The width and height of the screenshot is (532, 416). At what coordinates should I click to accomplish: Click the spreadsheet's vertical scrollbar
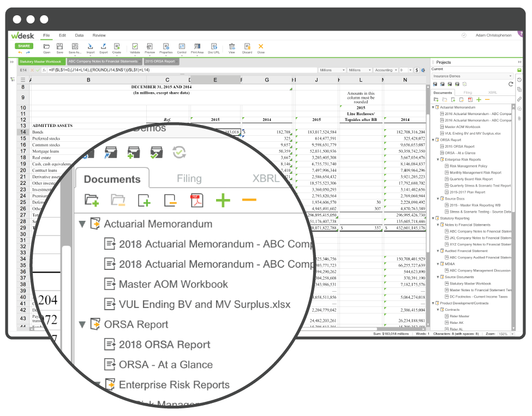427,206
